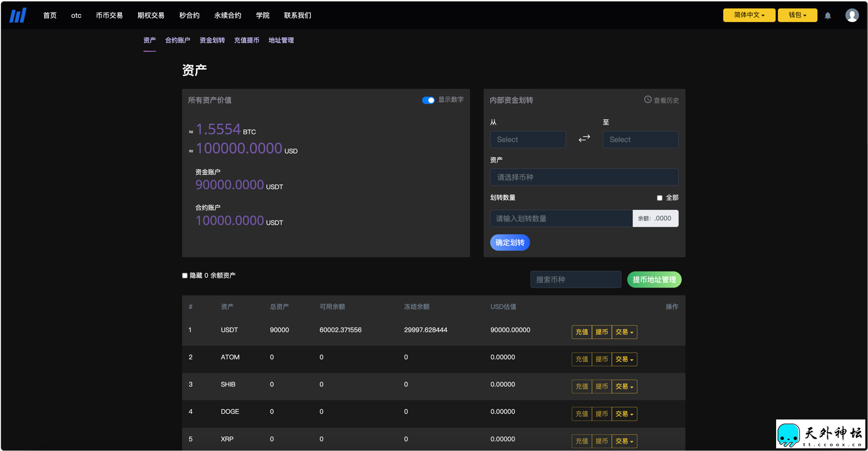Expand the 交易 dropdown for XRP

click(624, 441)
